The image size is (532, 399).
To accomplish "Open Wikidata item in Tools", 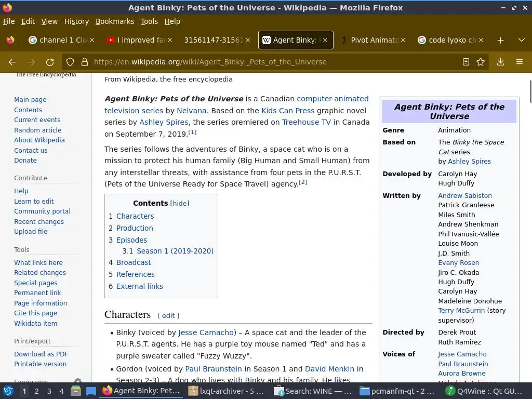I will click(36, 324).
